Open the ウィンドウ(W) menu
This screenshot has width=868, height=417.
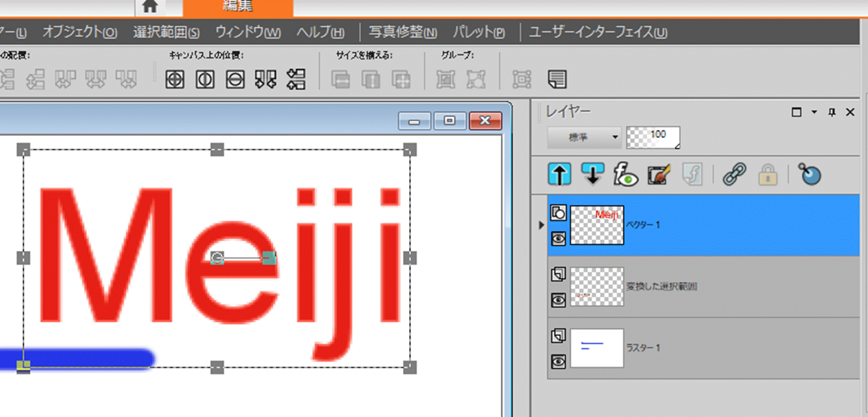click(248, 32)
